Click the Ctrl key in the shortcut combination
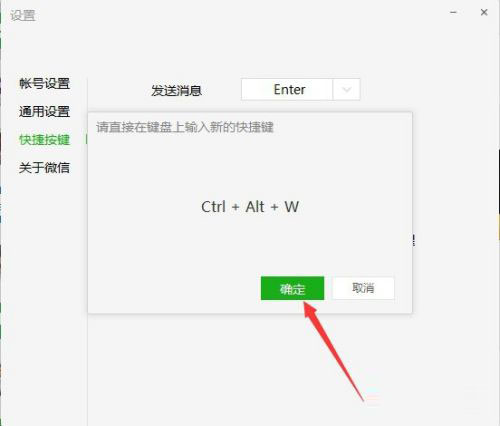This screenshot has width=500, height=426. click(x=213, y=207)
